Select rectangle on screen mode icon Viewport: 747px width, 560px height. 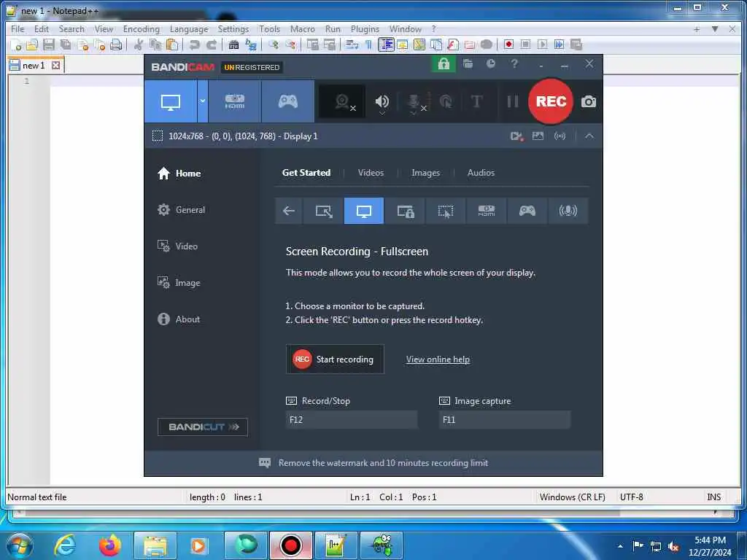(323, 211)
